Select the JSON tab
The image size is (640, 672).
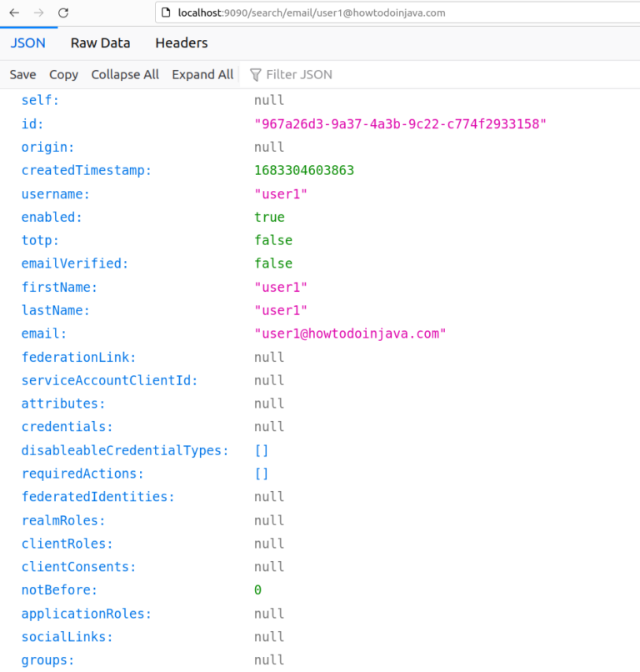(x=27, y=43)
